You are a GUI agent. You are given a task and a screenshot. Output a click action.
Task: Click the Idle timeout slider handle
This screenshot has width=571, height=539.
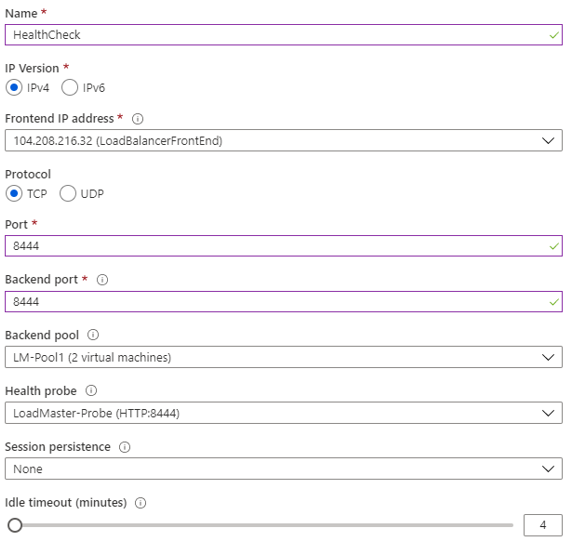(x=15, y=525)
